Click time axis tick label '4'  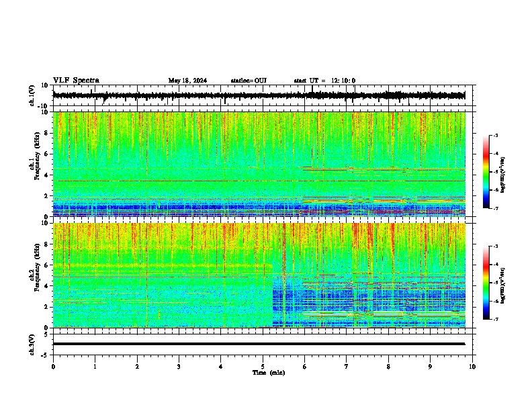tap(220, 367)
